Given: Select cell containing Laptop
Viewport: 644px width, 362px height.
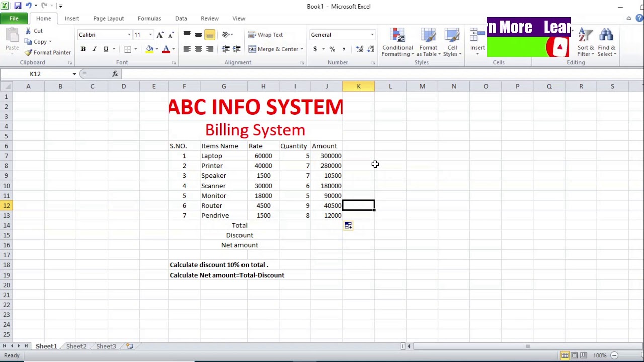Looking at the screenshot, I should [x=224, y=156].
